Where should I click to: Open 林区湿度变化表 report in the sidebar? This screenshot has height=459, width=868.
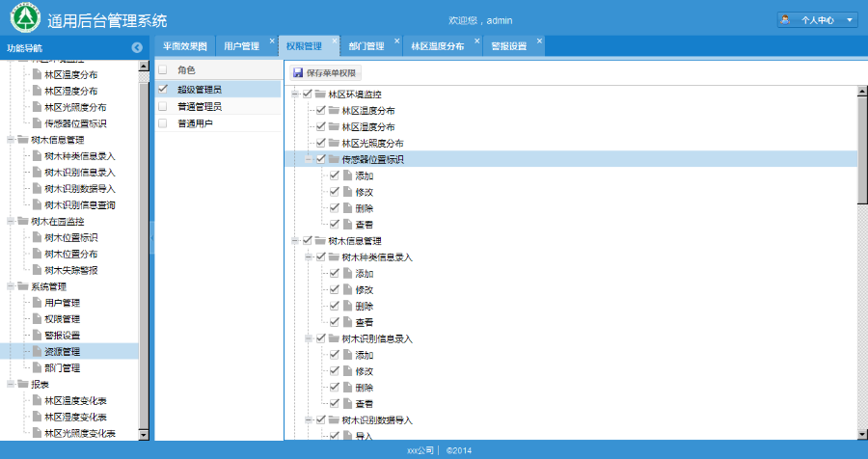pyautogui.click(x=75, y=417)
